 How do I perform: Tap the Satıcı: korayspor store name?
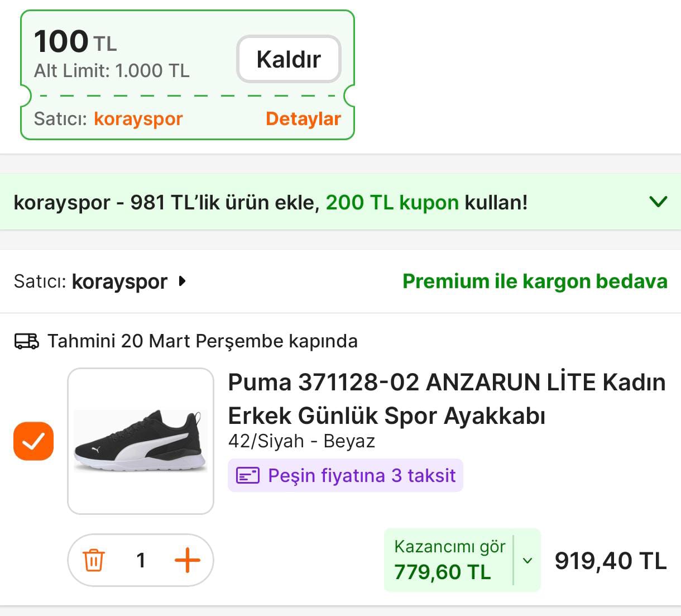pos(119,281)
